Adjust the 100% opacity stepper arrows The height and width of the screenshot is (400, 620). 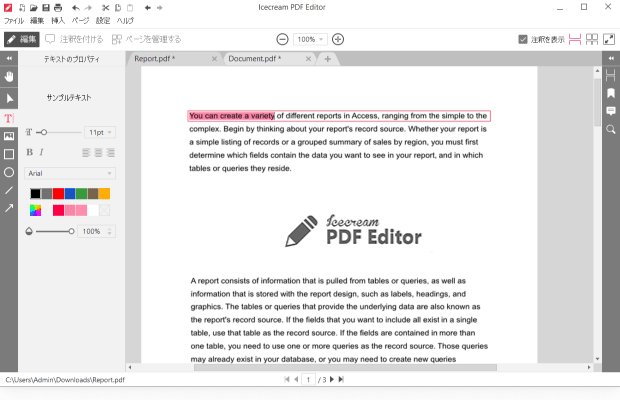click(110, 231)
